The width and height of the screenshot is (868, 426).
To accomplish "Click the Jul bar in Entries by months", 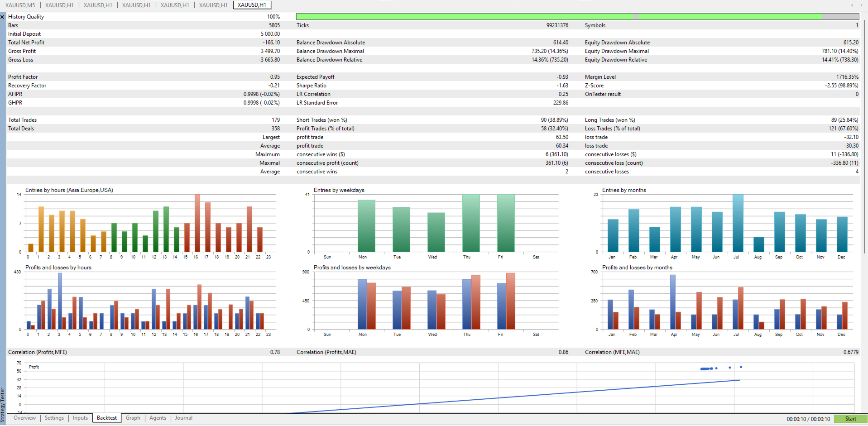I will [x=738, y=223].
